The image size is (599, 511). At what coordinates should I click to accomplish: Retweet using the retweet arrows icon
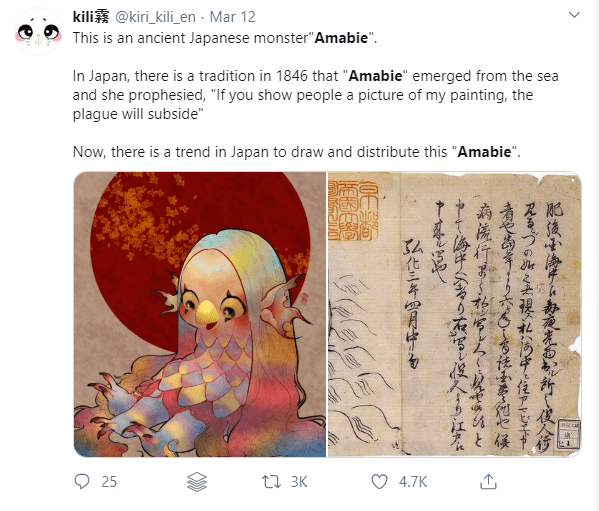[271, 482]
